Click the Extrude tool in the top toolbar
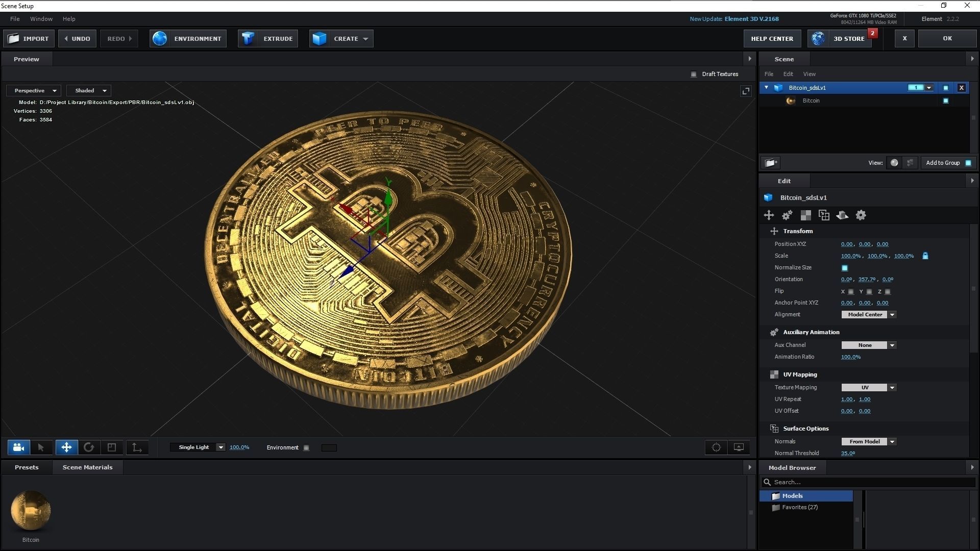Screen dimensions: 980x551 point(267,38)
